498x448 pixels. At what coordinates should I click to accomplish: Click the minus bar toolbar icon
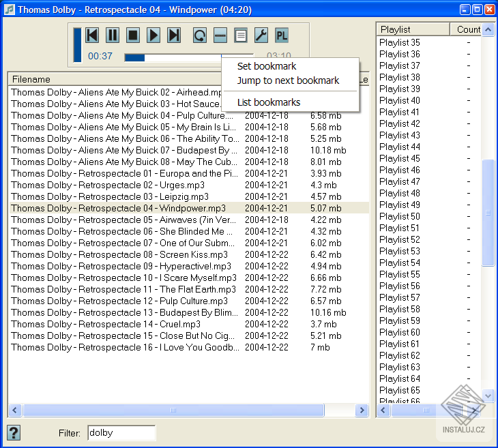tap(220, 35)
